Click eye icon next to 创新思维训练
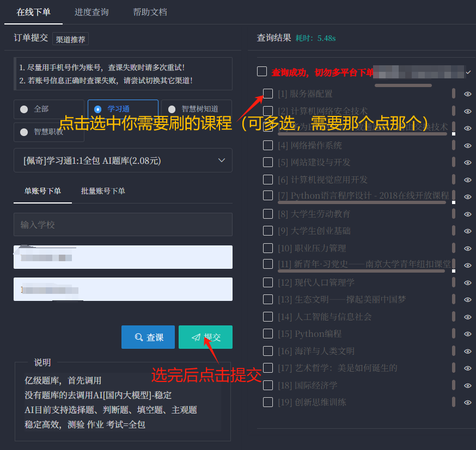This screenshot has width=476, height=450. (x=467, y=403)
